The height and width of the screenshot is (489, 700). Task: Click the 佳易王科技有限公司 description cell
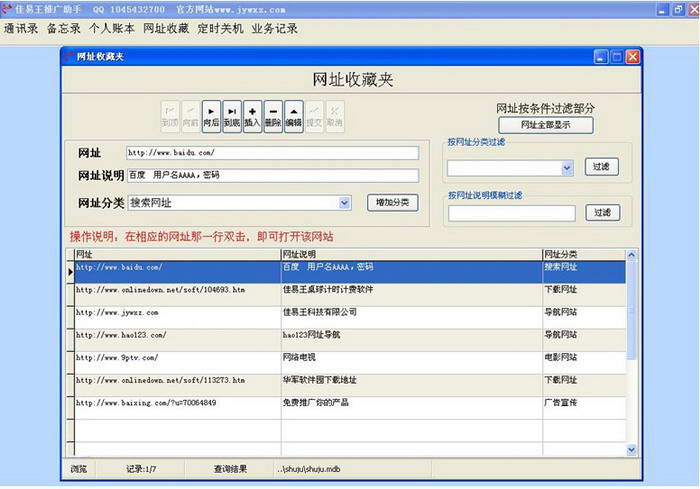[412, 318]
